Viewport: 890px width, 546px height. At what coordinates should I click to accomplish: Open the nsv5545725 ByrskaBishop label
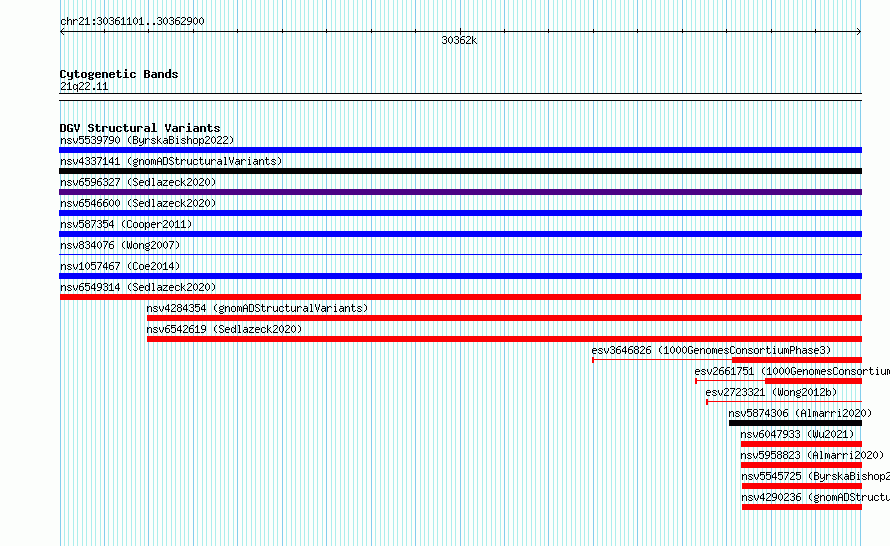[816, 476]
